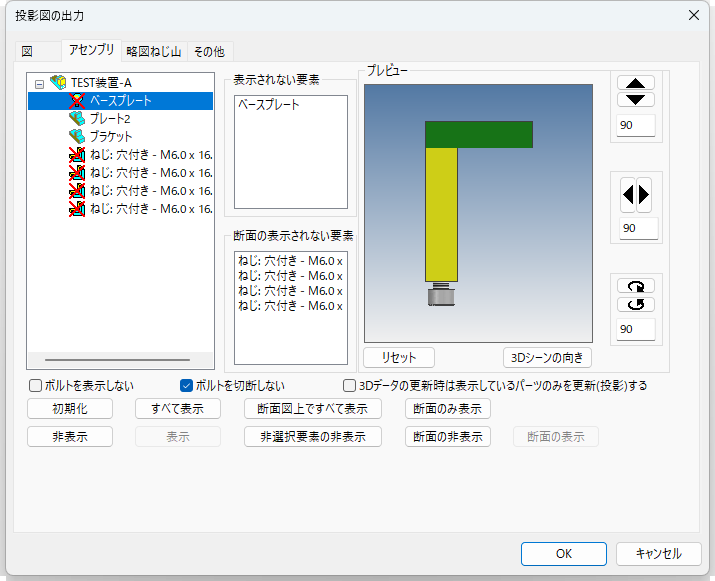Click horizontal rotation angle field showing 90
Viewport: 715px width, 581px height.
(638, 228)
